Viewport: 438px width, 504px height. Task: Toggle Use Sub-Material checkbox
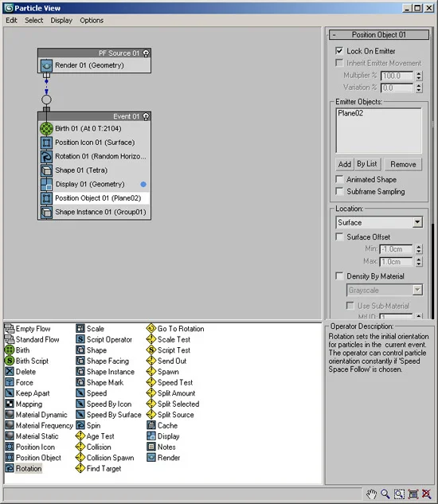(x=350, y=306)
